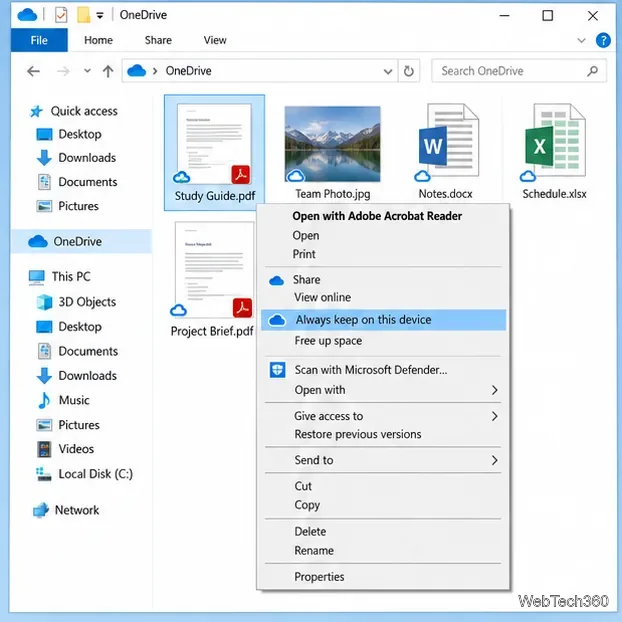Screen dimensions: 622x622
Task: Choose Open from the context menu
Action: pos(306,235)
